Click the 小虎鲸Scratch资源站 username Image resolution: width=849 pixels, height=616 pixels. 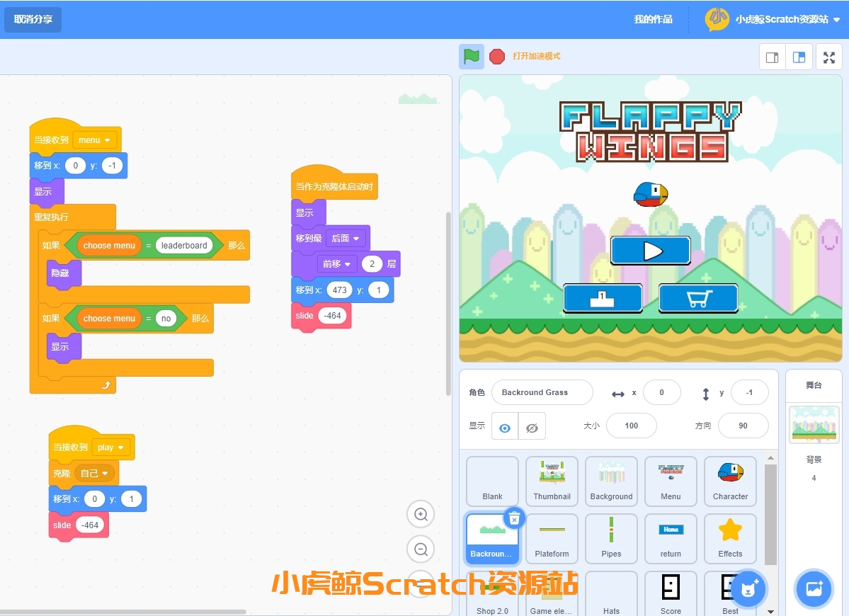[x=781, y=20]
